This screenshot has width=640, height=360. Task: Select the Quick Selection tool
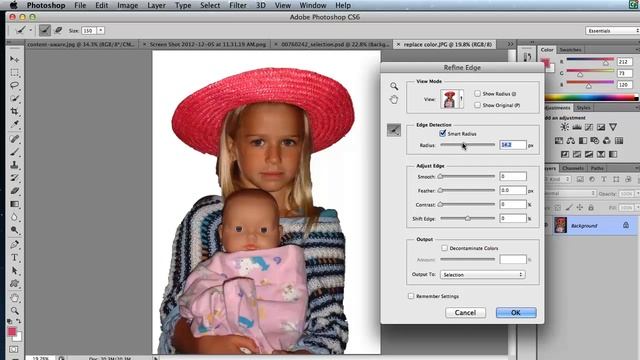(x=14, y=98)
